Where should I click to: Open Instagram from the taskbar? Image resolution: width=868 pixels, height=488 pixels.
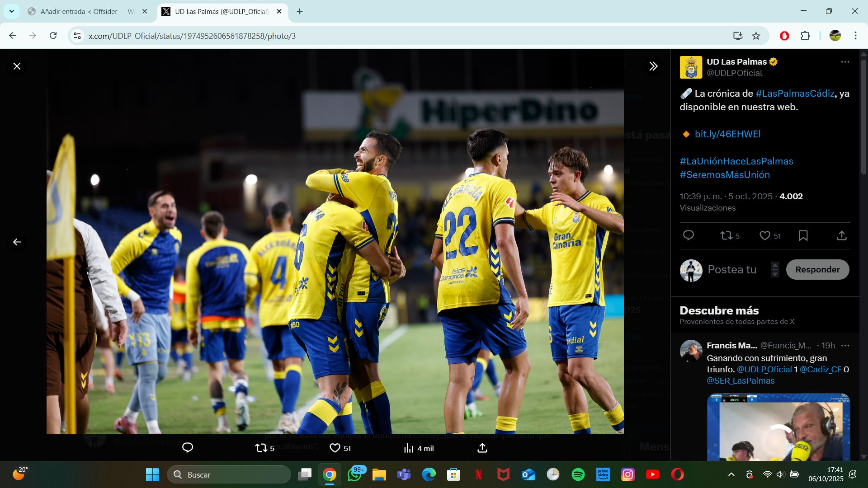[627, 474]
